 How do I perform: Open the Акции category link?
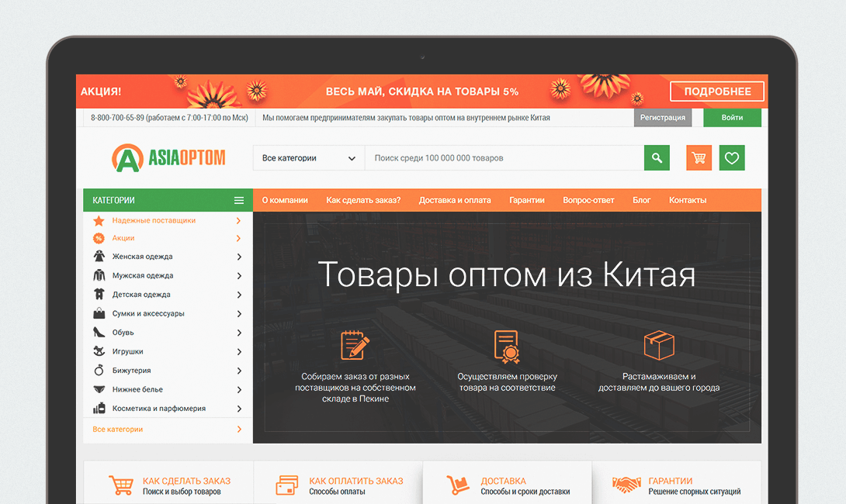point(123,238)
